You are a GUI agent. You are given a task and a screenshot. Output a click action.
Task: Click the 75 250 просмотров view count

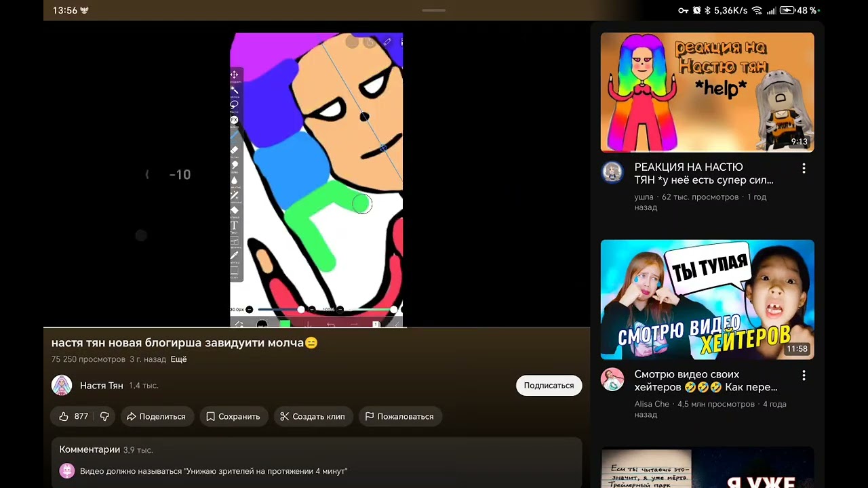click(x=88, y=359)
